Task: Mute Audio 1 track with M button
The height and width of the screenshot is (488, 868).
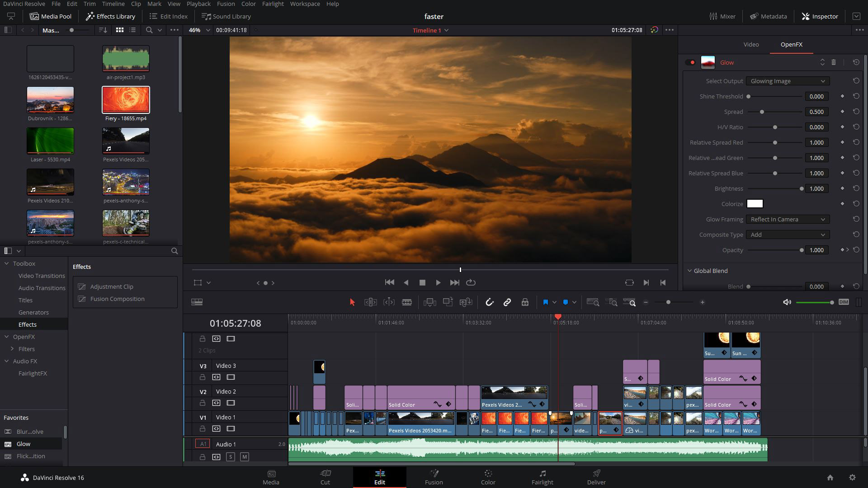Action: (245, 457)
